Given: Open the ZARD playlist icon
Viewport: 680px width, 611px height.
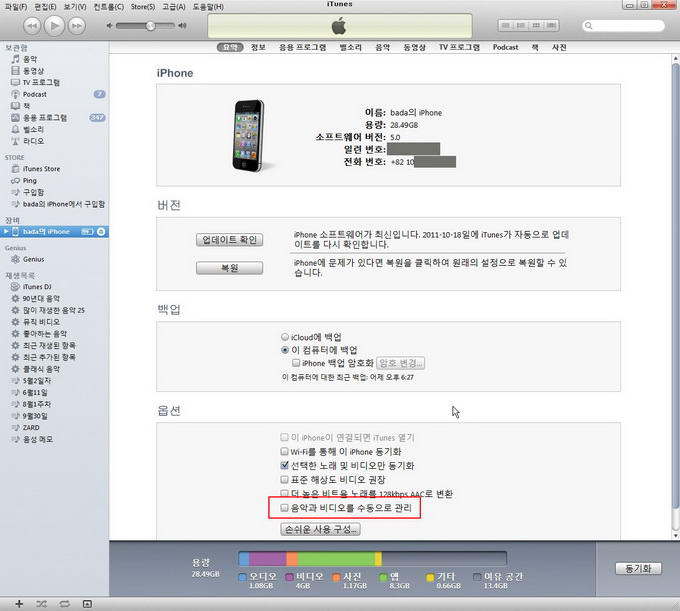Looking at the screenshot, I should click(x=15, y=428).
